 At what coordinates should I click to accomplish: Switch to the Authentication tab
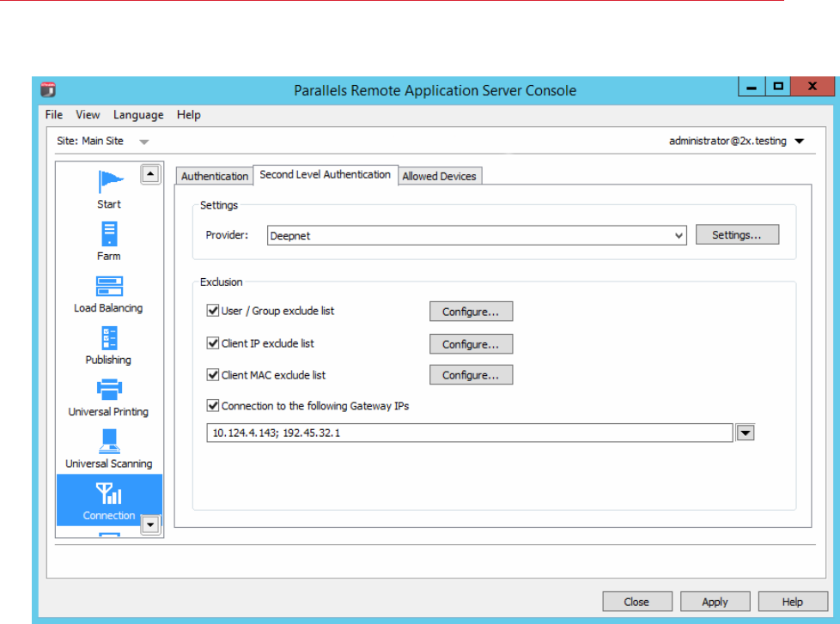click(x=214, y=176)
